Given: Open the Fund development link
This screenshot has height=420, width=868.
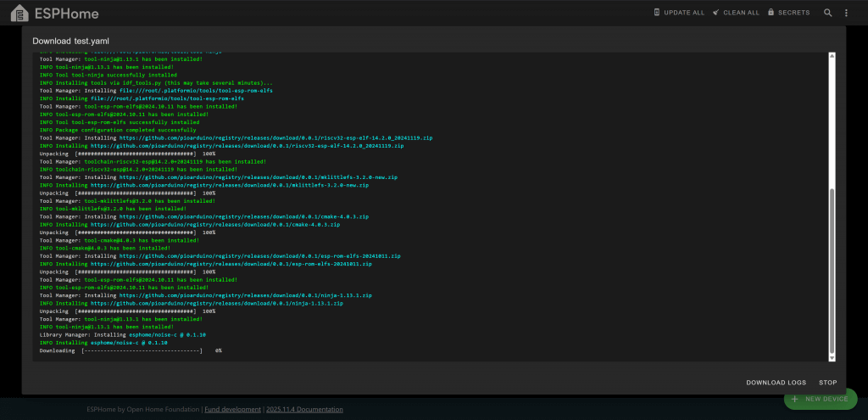Looking at the screenshot, I should pyautogui.click(x=232, y=409).
